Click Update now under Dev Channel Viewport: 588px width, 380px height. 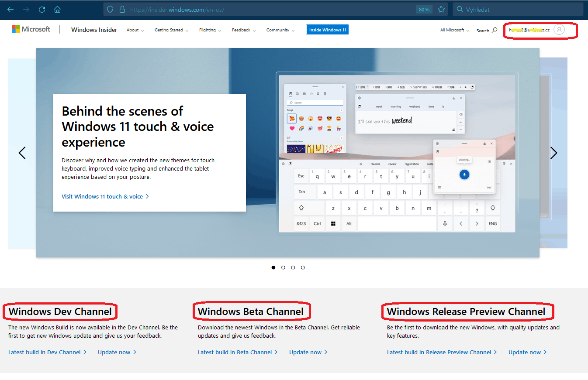pyautogui.click(x=117, y=352)
